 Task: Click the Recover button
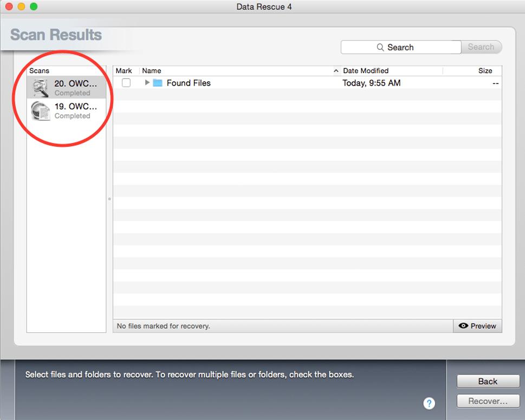click(487, 401)
